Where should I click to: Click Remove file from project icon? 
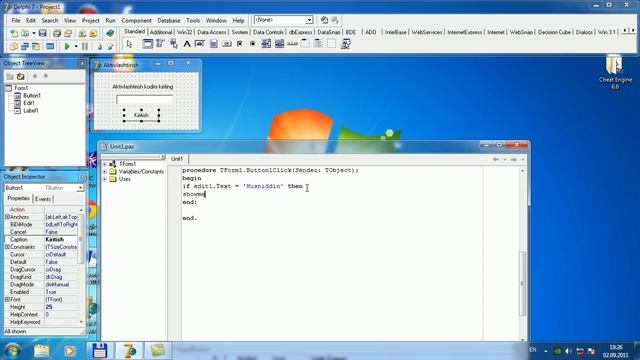click(93, 33)
